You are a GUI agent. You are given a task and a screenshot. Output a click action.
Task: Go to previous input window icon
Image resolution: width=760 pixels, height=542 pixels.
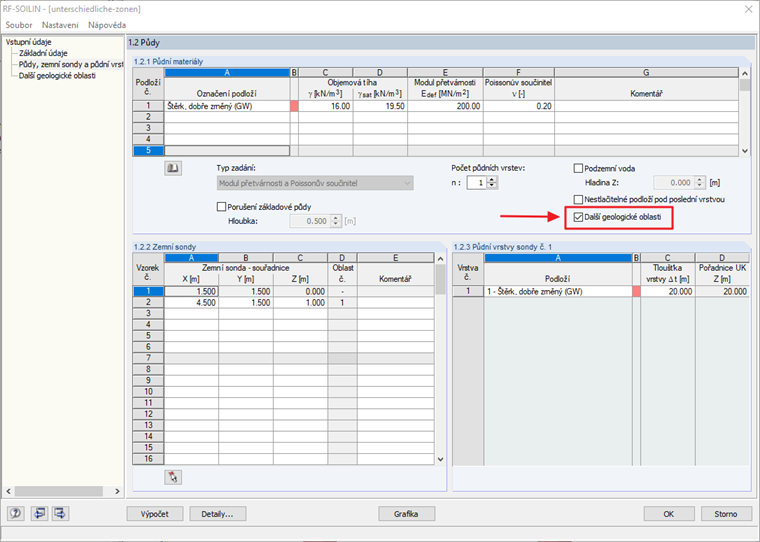click(x=39, y=513)
